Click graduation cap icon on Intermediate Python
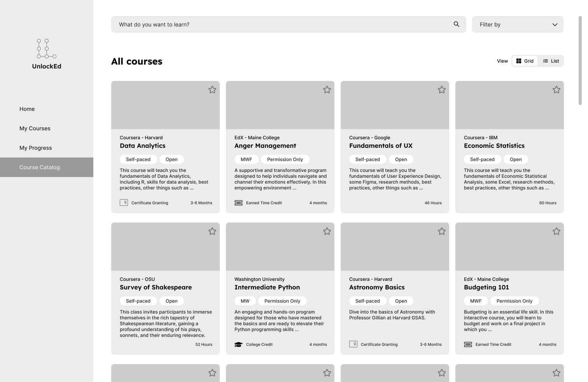The width and height of the screenshot is (588, 382). click(239, 344)
